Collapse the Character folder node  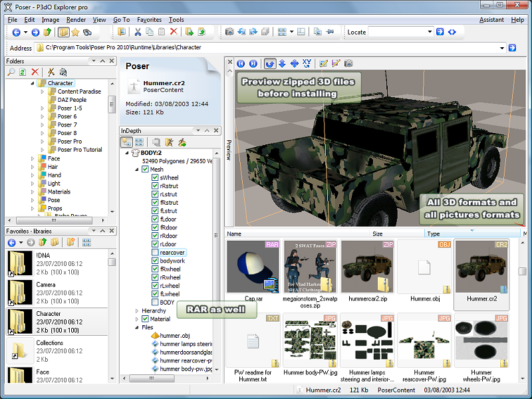[33, 83]
